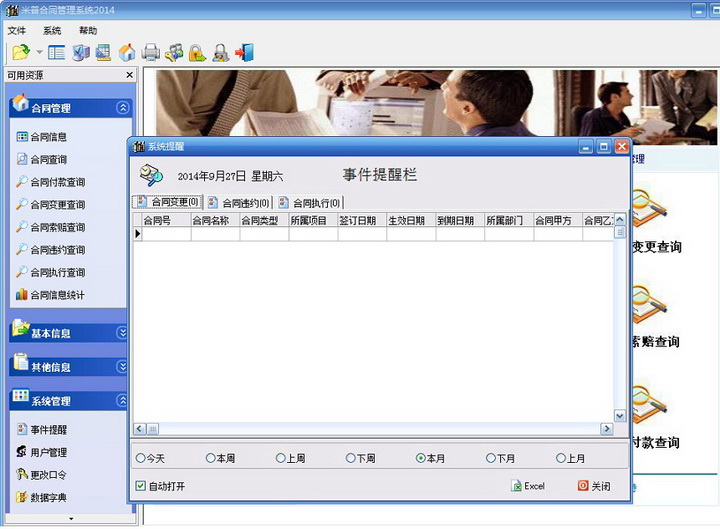Open 合同变更查询 in sidebar
The width and height of the screenshot is (720, 529).
pyautogui.click(x=51, y=204)
